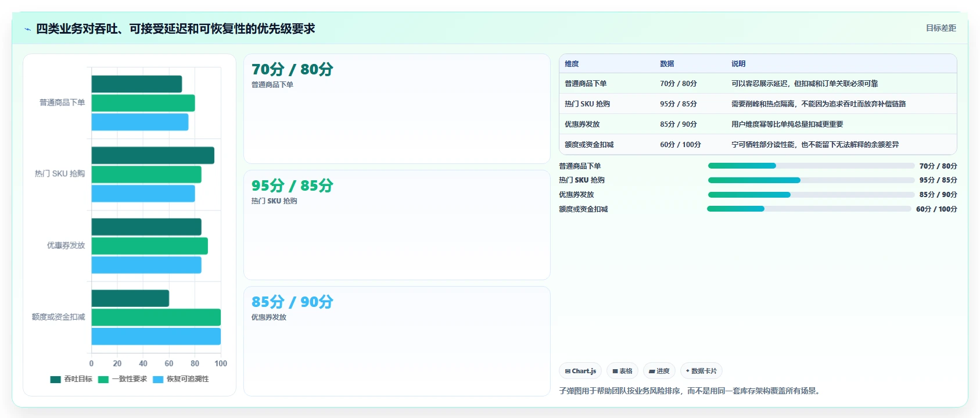Click the 额度或资金扣减 progress bar
This screenshot has height=418, width=980.
[809, 209]
